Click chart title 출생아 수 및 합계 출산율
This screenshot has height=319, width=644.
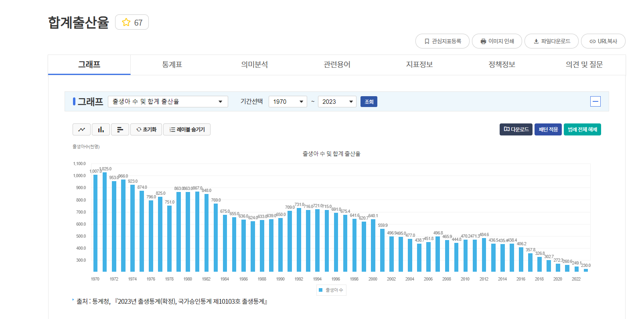(331, 153)
